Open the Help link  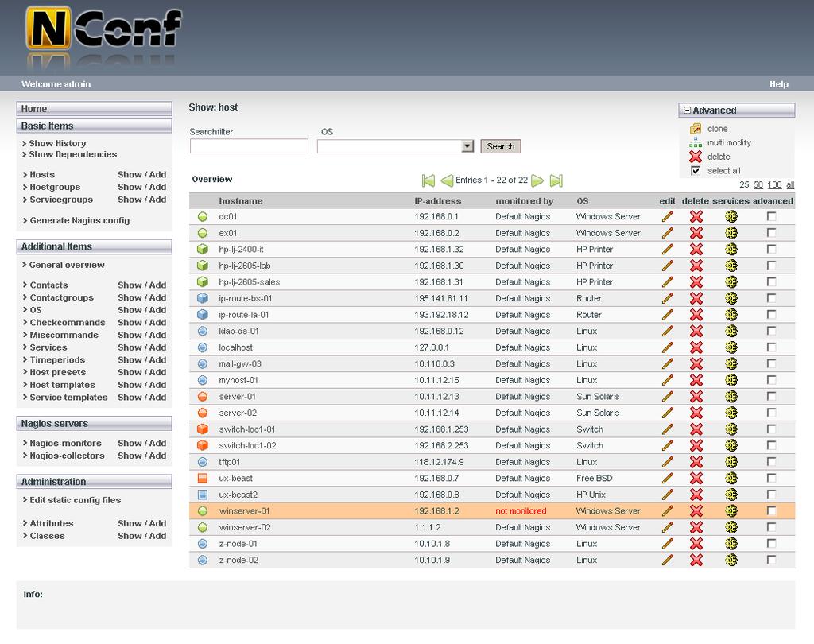(x=779, y=84)
